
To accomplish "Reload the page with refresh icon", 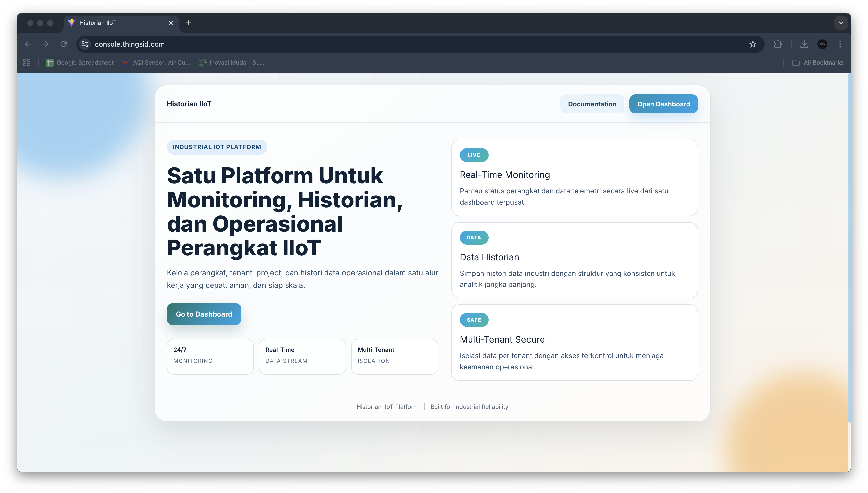I will 64,44.
